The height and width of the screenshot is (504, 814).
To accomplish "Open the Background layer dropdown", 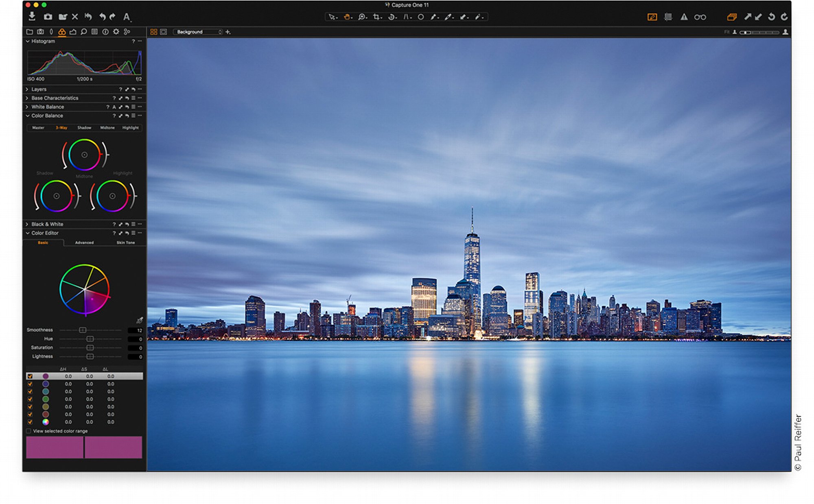I will tap(198, 32).
